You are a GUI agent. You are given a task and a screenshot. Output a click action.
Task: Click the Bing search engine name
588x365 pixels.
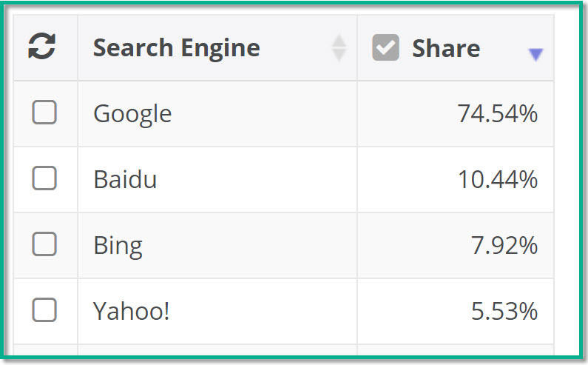click(118, 246)
